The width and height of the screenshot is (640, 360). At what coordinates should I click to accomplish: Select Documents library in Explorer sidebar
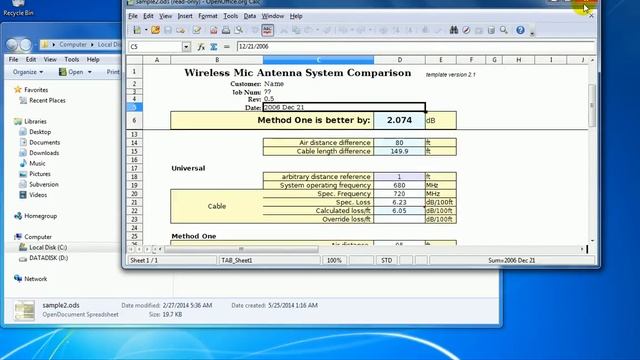tap(40, 142)
